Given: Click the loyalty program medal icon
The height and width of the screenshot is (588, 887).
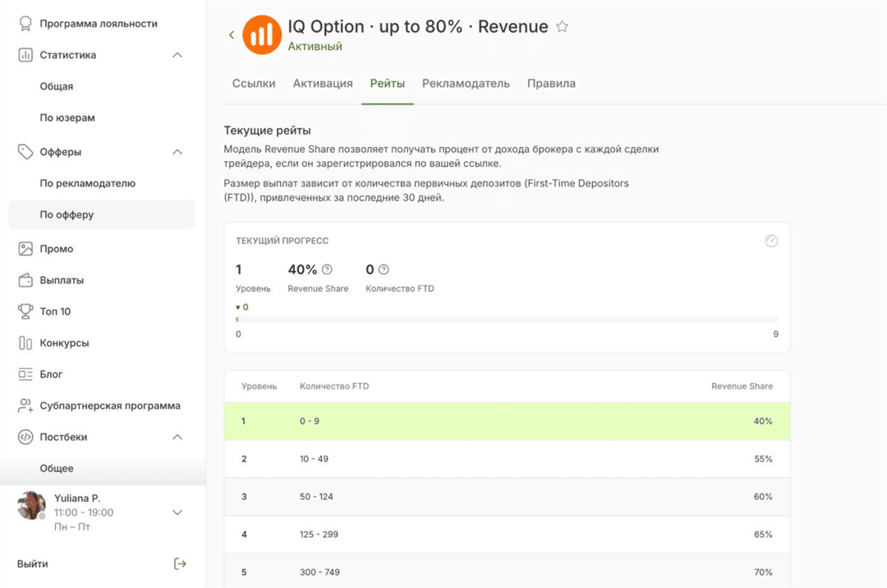Looking at the screenshot, I should (x=25, y=23).
